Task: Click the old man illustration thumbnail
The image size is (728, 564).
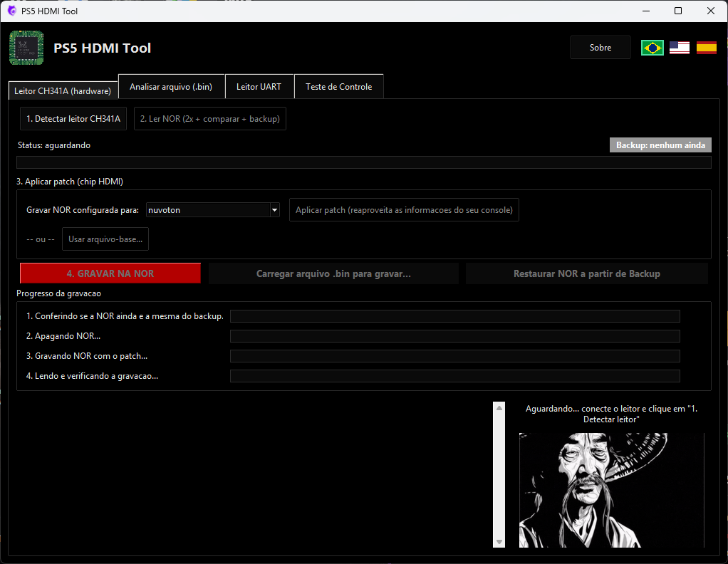Action: tap(611, 490)
